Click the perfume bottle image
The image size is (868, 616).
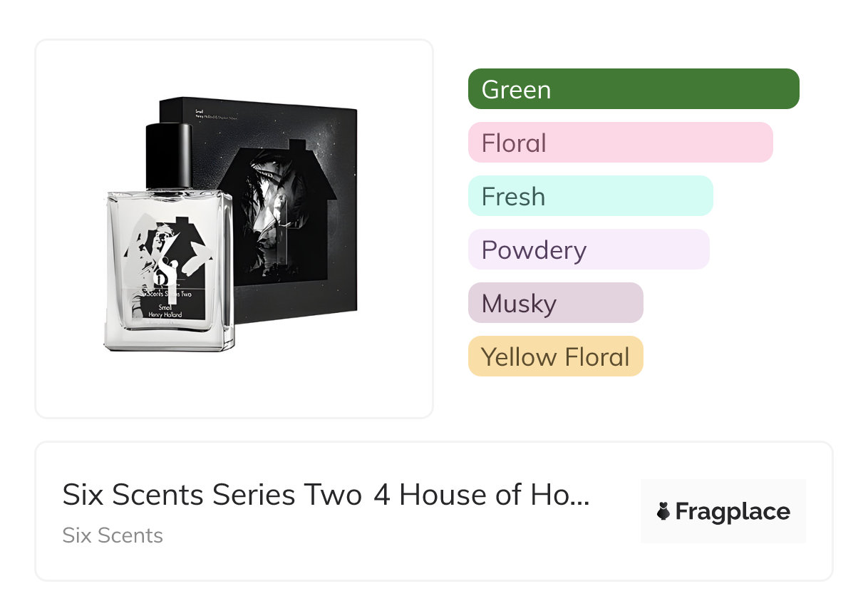(x=170, y=237)
